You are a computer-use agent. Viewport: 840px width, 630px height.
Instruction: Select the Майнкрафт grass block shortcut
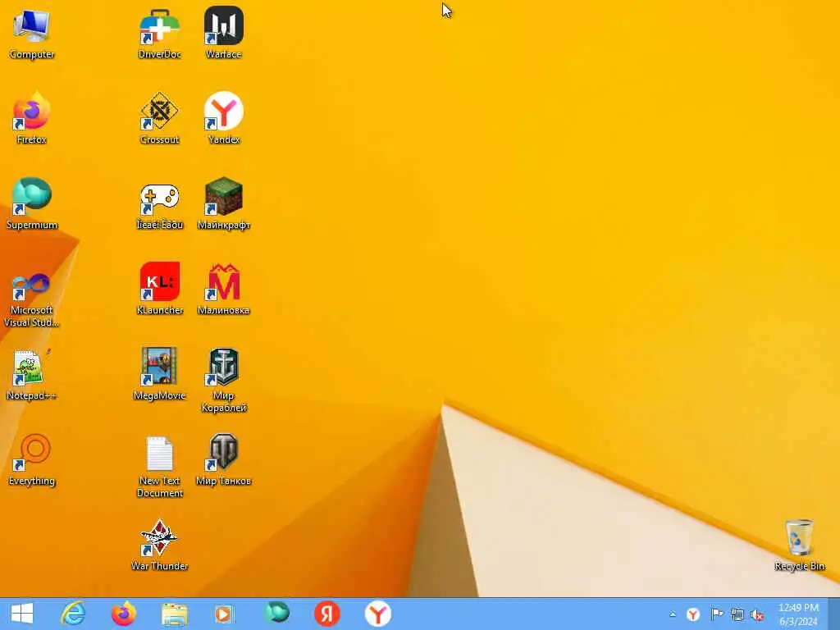(223, 203)
